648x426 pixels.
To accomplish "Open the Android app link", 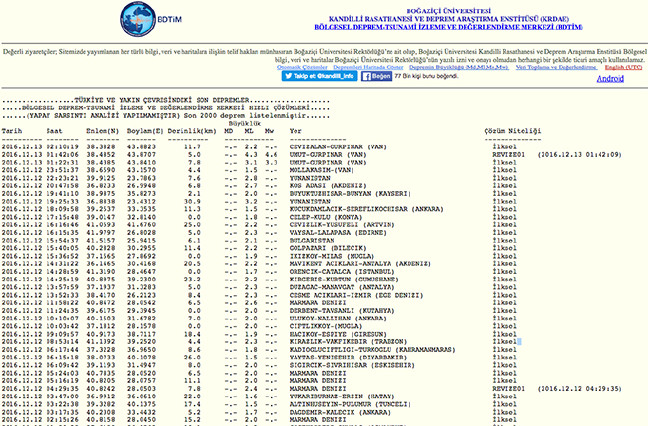I will 610,79.
